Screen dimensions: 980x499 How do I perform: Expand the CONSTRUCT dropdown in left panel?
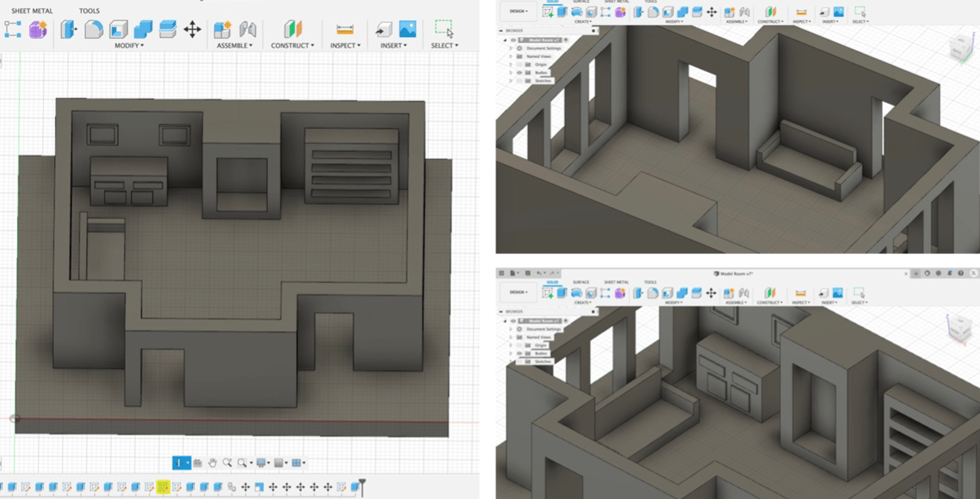coord(292,45)
